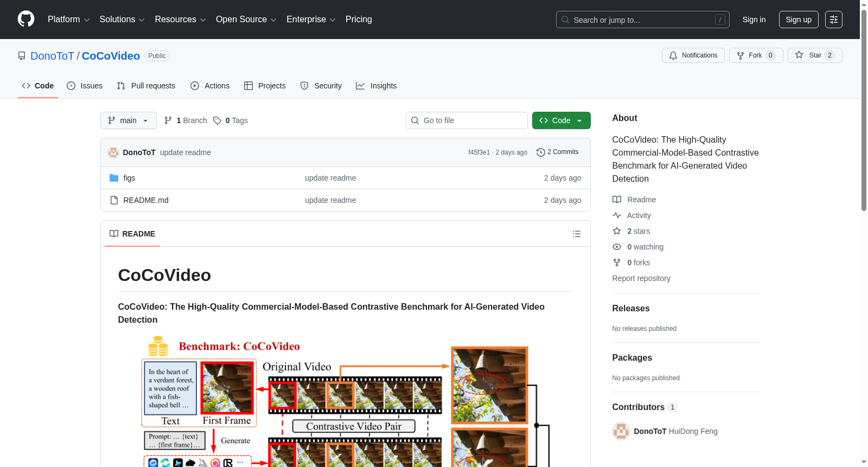Click the fork icon next to 0 forks

pos(617,263)
